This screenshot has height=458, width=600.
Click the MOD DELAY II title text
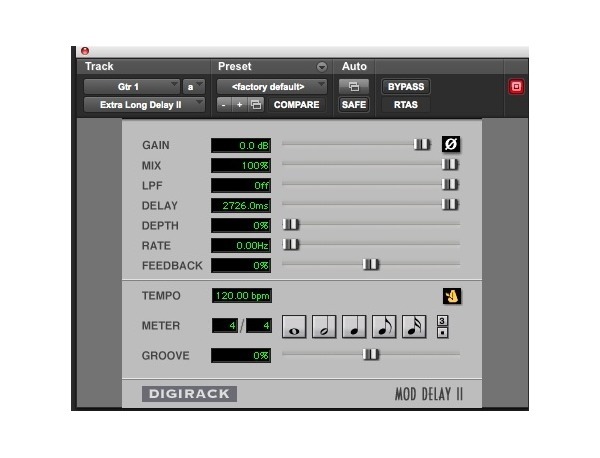click(x=429, y=394)
